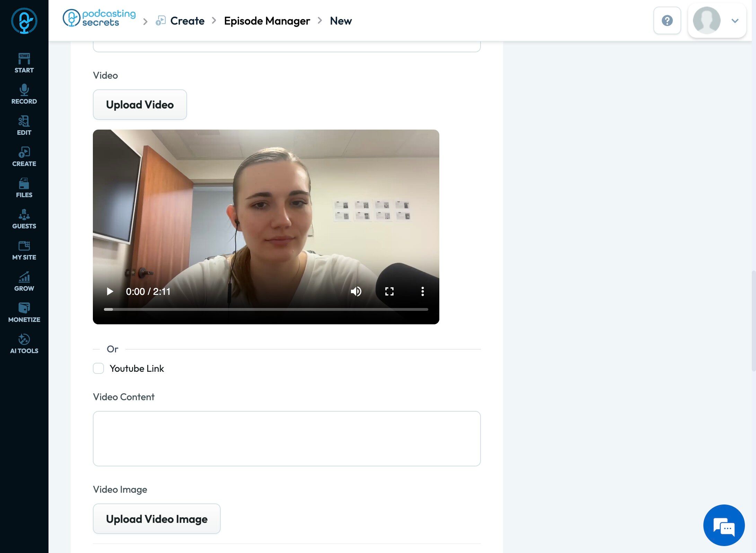Click inside the Video Content text area
This screenshot has width=756, height=553.
(287, 438)
